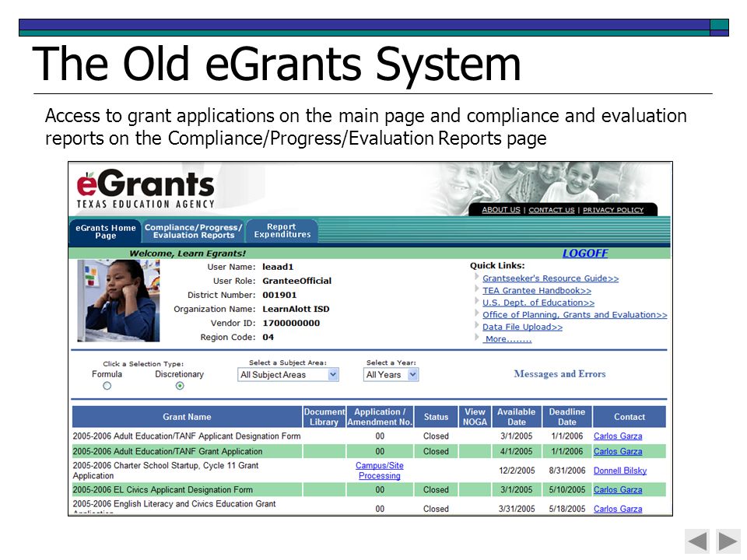The image size is (747, 560).
Task: Open the Campus/Site Processing link
Action: tap(379, 471)
